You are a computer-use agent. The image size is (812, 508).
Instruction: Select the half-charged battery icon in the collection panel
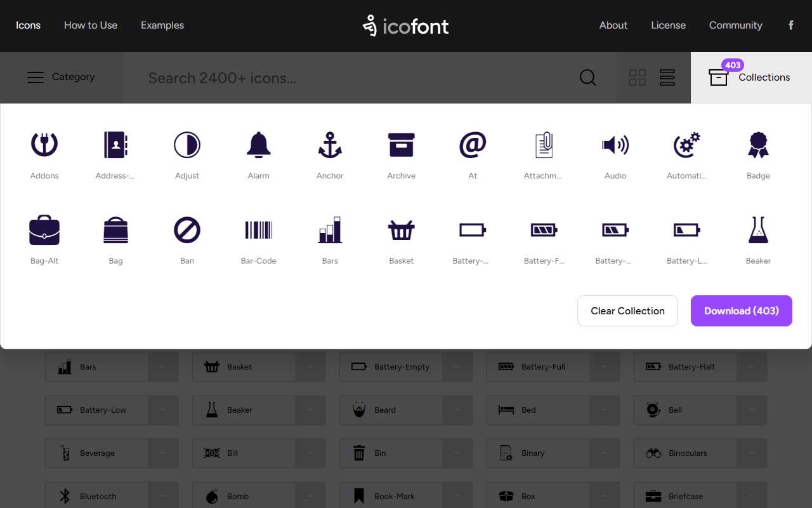coord(615,230)
